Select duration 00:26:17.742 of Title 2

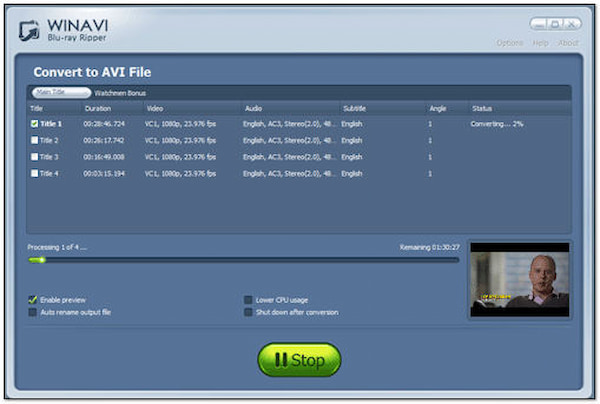(104, 140)
